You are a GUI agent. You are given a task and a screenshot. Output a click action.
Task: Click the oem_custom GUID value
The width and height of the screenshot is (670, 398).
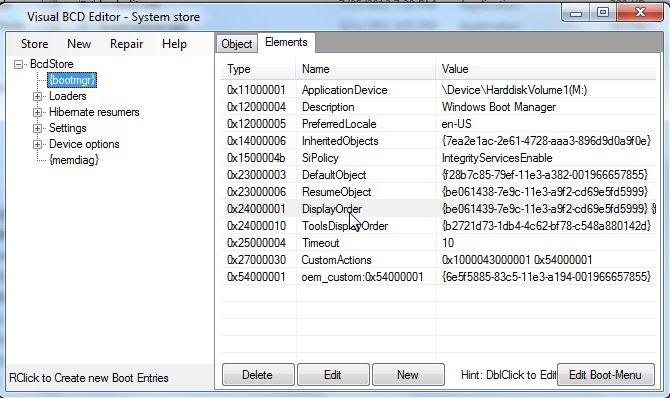click(x=546, y=277)
